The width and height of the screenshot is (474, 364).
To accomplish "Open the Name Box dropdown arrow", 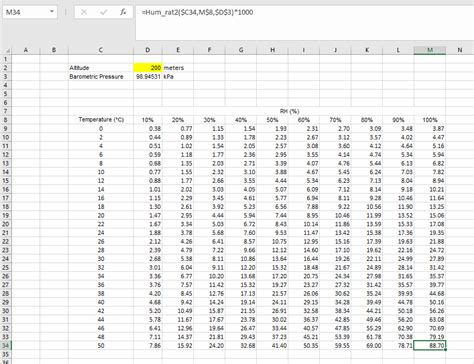I will [x=52, y=12].
